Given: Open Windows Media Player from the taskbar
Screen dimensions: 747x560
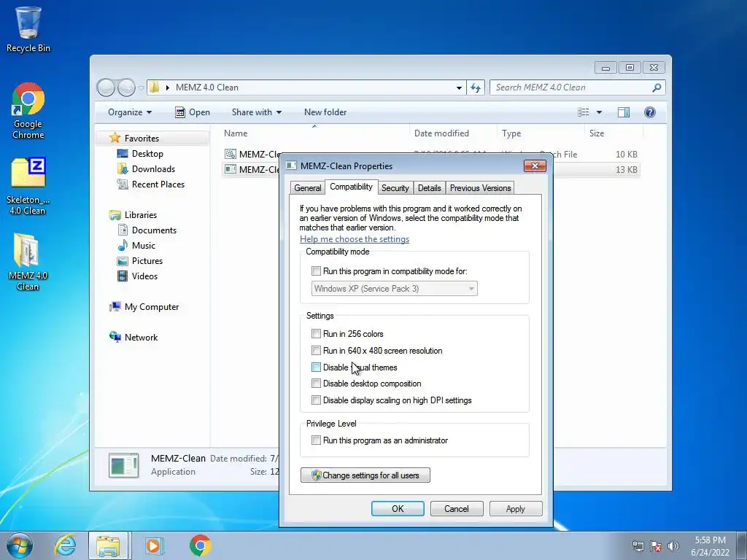Looking at the screenshot, I should [x=153, y=545].
